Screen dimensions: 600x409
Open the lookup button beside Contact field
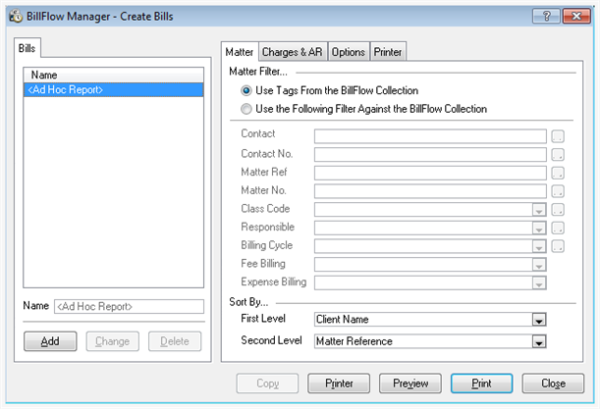(558, 136)
